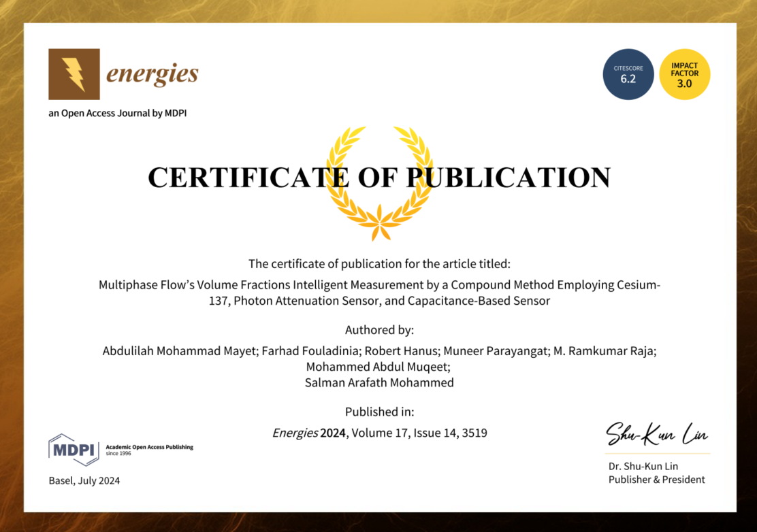Click author name Salman Arafath Mohammed
The width and height of the screenshot is (757, 532).
[x=379, y=382]
